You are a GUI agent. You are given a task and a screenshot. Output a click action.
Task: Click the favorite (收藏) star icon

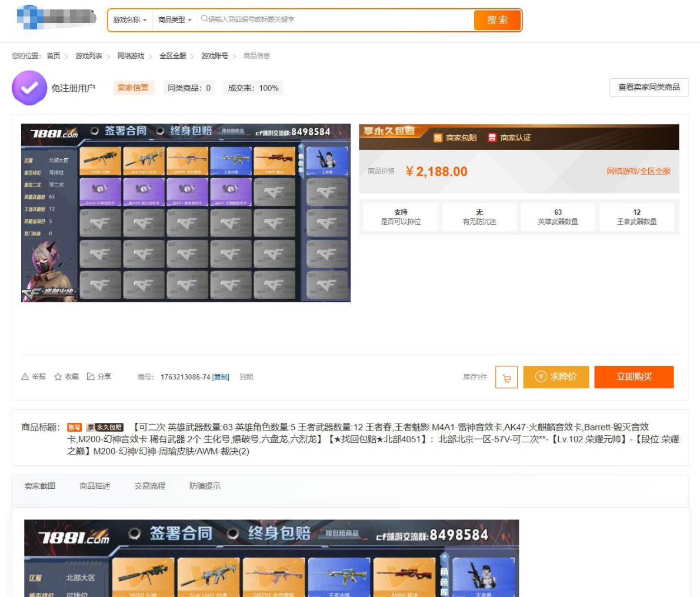(x=58, y=376)
